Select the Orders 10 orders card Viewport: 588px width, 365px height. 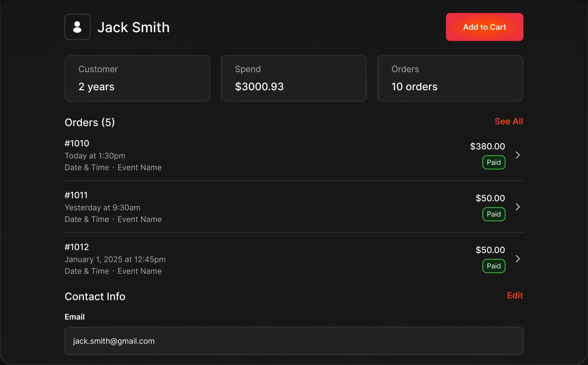[x=450, y=78]
